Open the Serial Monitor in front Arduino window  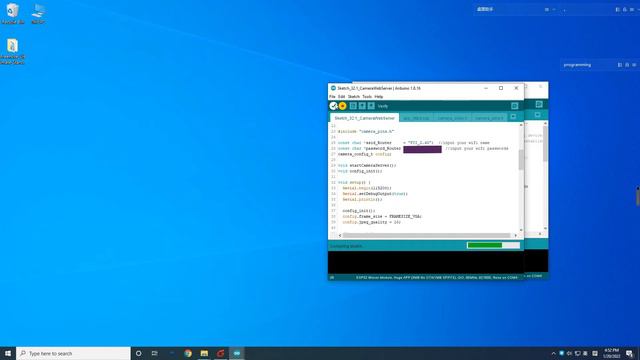point(515,106)
